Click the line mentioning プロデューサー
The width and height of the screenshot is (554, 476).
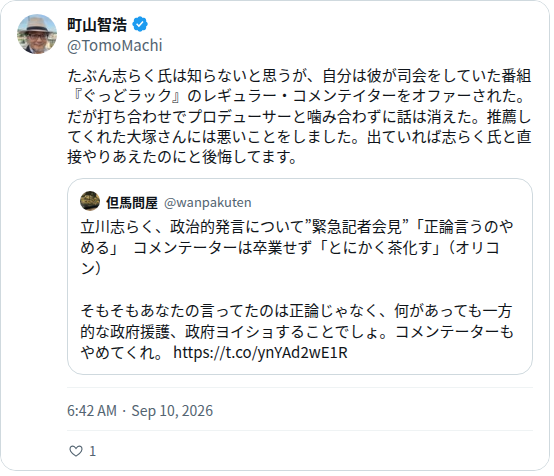pyautogui.click(x=300, y=117)
